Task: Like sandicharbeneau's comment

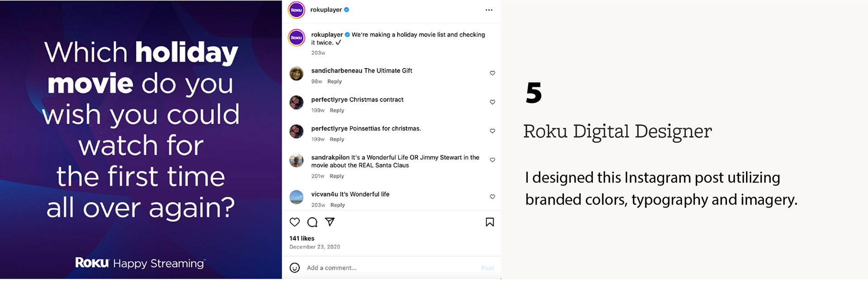Action: pyautogui.click(x=492, y=73)
